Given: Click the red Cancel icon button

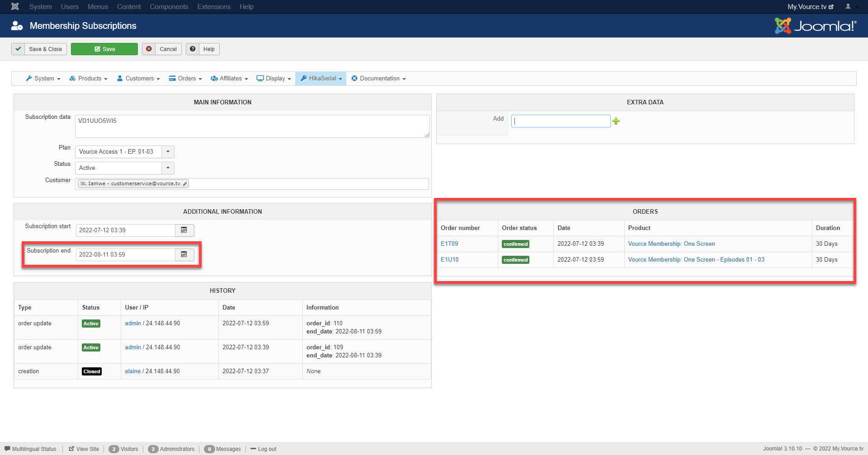Looking at the screenshot, I should (149, 49).
